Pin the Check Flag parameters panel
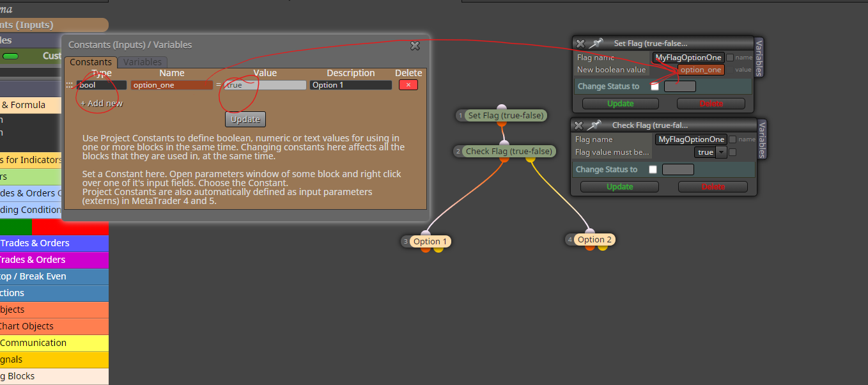This screenshot has width=868, height=385. tap(594, 125)
